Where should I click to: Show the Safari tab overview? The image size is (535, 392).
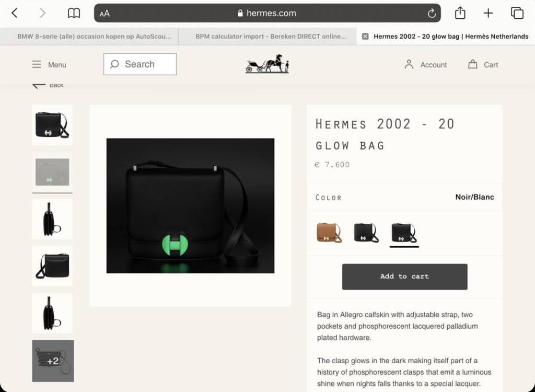[517, 13]
